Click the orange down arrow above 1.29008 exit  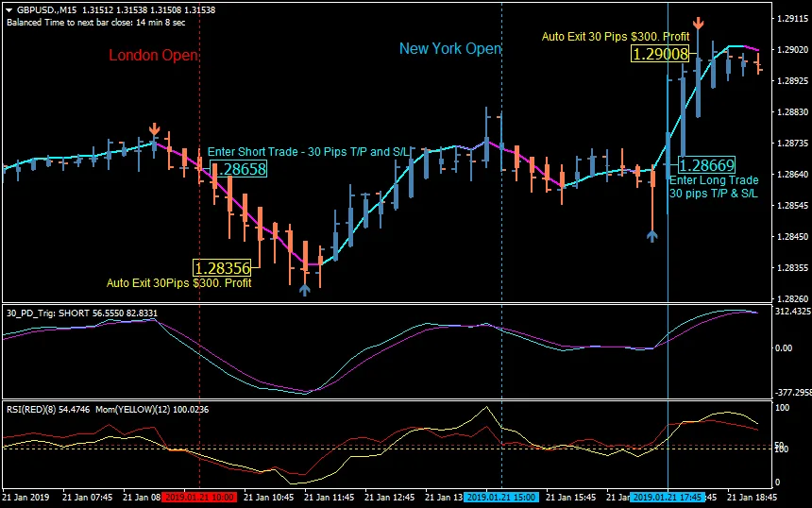698,25
